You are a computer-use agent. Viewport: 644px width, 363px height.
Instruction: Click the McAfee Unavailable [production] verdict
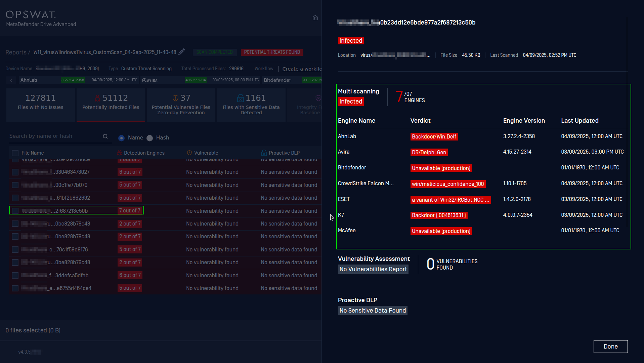(x=441, y=231)
